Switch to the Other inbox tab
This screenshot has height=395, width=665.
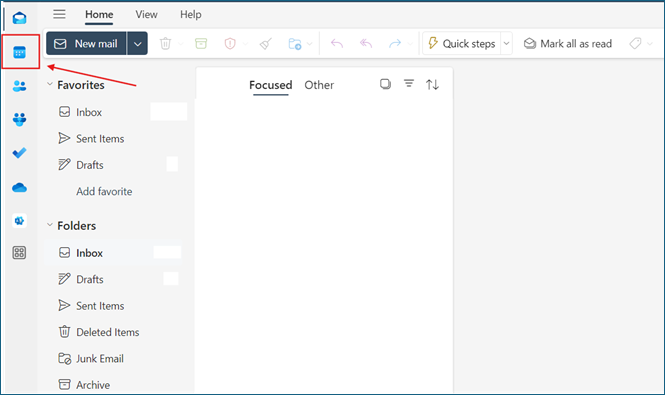coord(319,85)
